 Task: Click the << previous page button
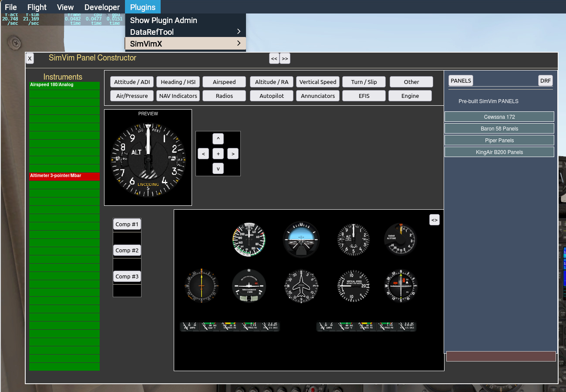click(x=274, y=58)
